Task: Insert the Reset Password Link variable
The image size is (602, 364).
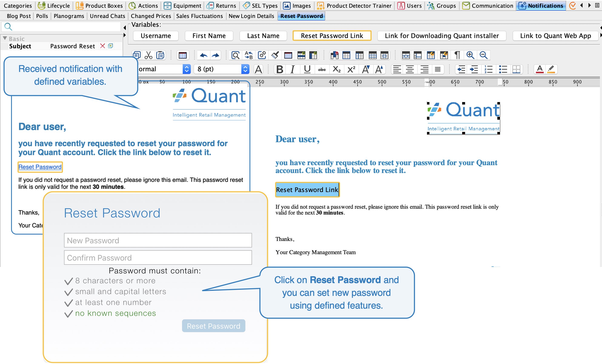Action: pyautogui.click(x=332, y=36)
